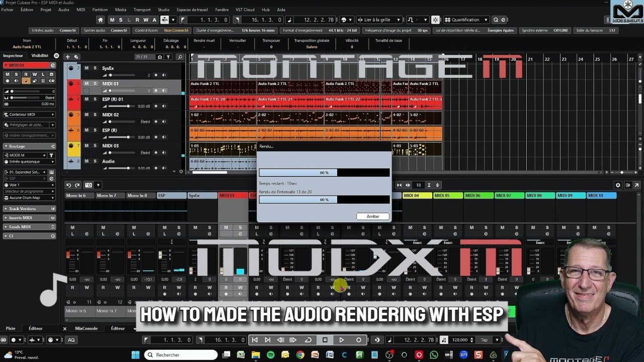
Task: Open the Transport menu
Action: pos(142,10)
